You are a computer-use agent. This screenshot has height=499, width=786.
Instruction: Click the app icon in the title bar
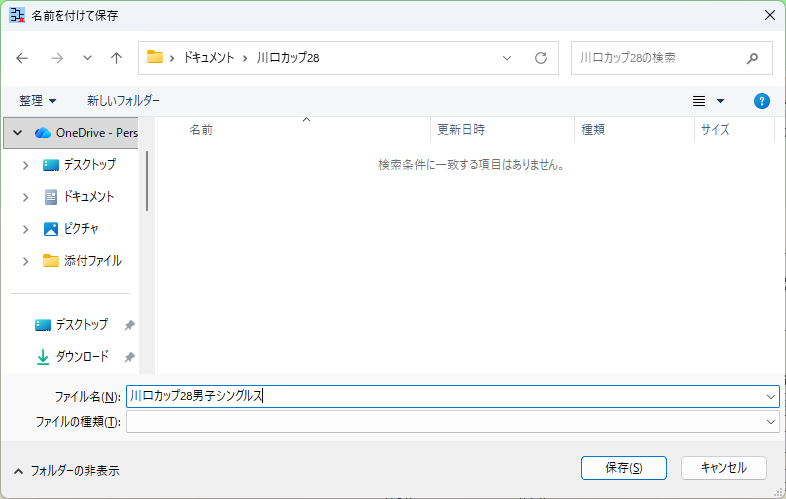tap(17, 15)
